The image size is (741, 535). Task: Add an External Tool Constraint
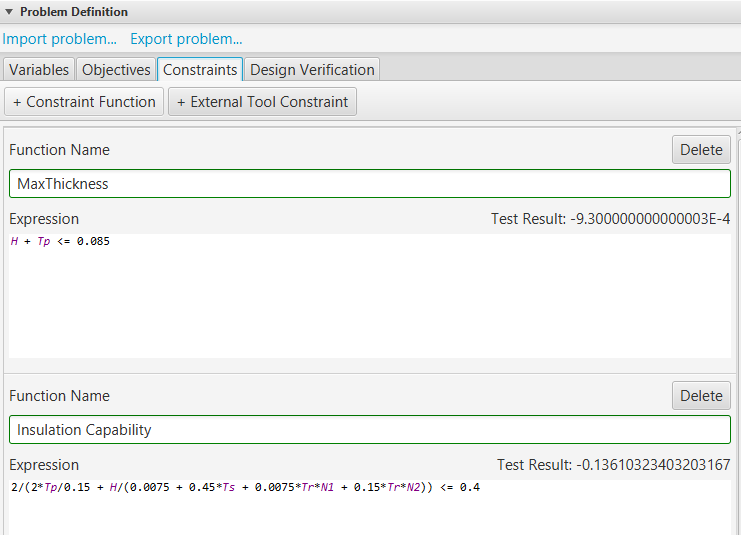[x=262, y=102]
